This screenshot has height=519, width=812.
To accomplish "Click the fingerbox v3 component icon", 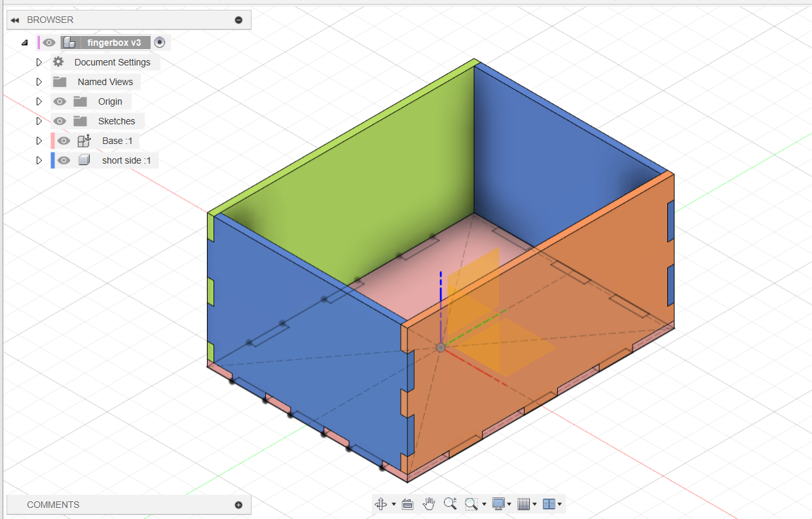I will point(69,43).
